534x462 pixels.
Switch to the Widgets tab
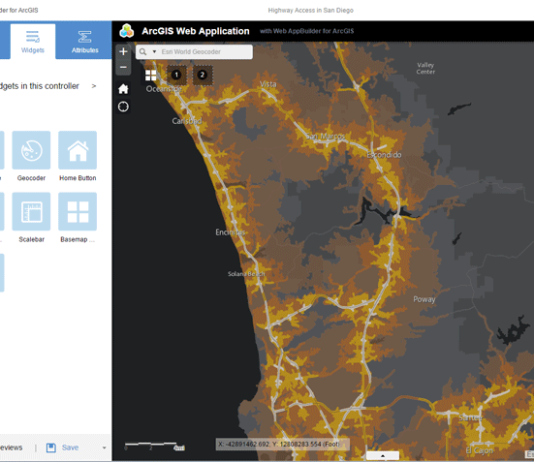point(33,41)
